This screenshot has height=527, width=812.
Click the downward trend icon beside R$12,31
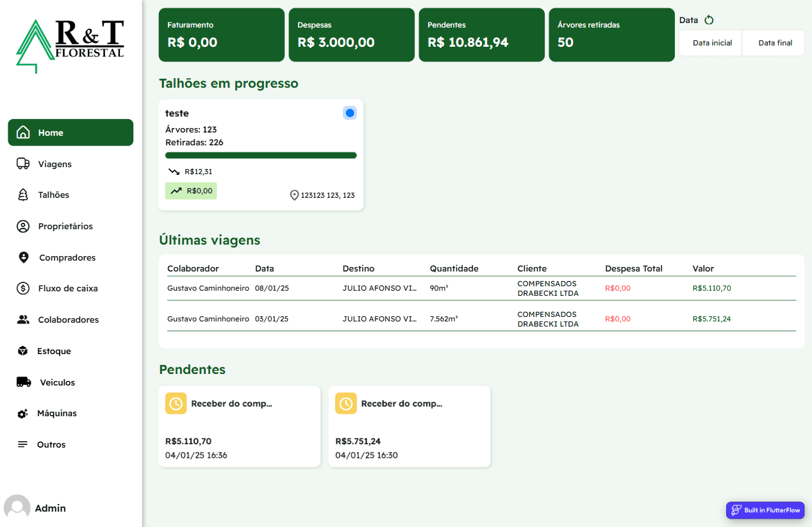[174, 172]
